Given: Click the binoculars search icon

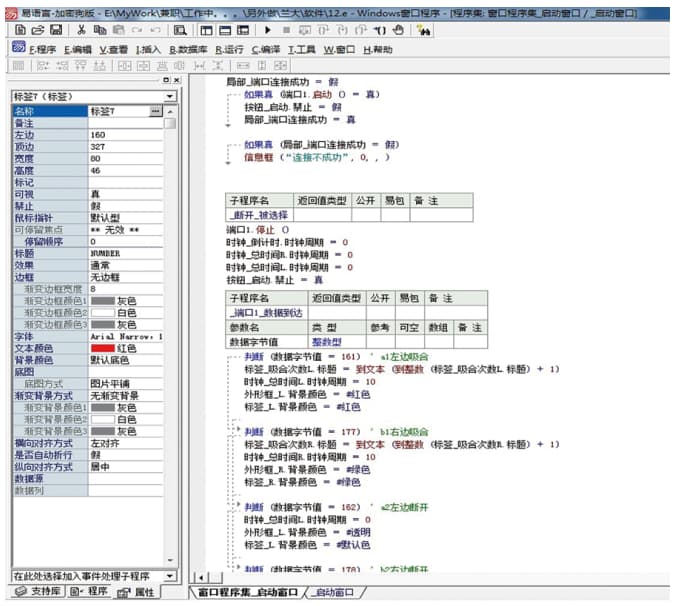Looking at the screenshot, I should click(x=423, y=30).
